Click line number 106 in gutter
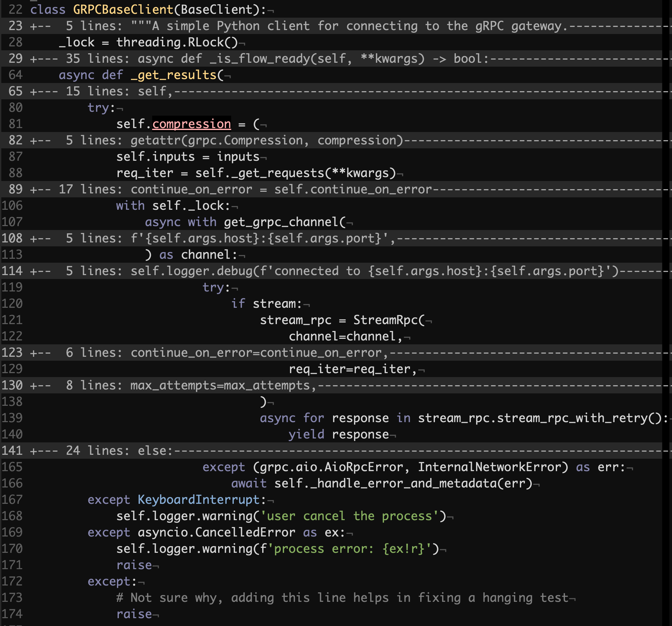Viewport: 672px width, 626px height. [12, 206]
